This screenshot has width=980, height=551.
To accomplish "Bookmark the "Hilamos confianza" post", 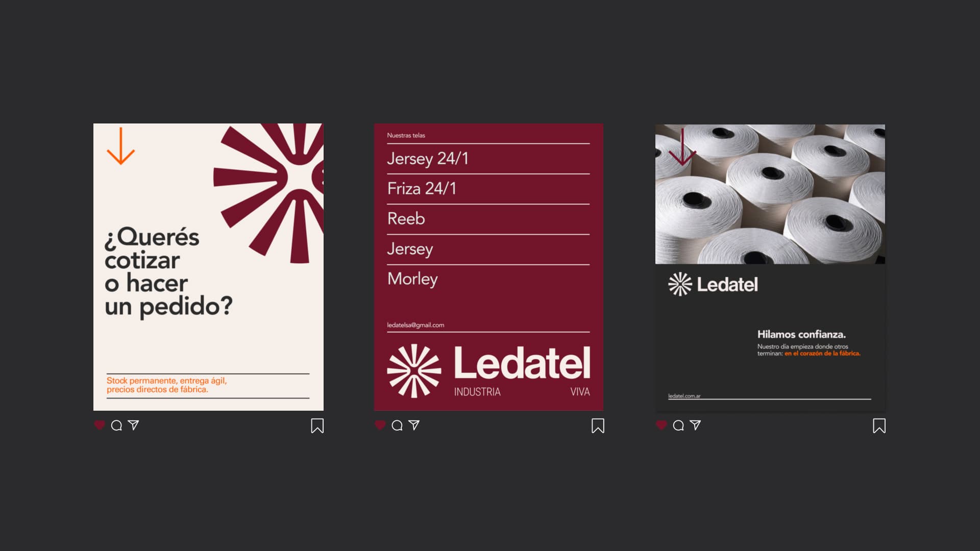I will pyautogui.click(x=879, y=426).
